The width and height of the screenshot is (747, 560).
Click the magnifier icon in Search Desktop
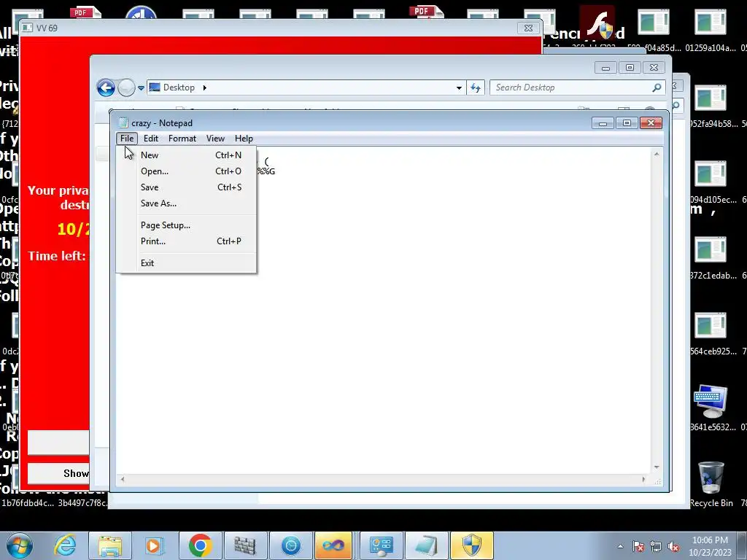coord(657,87)
